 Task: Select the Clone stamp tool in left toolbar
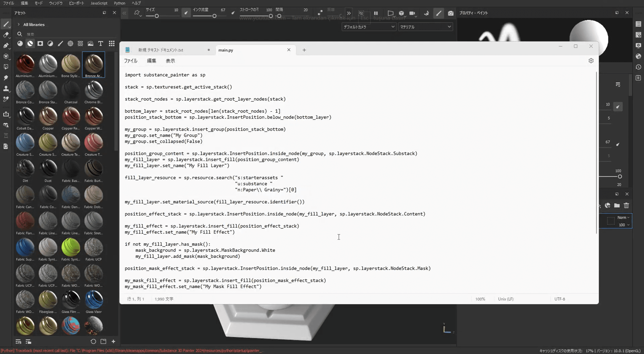click(x=6, y=89)
